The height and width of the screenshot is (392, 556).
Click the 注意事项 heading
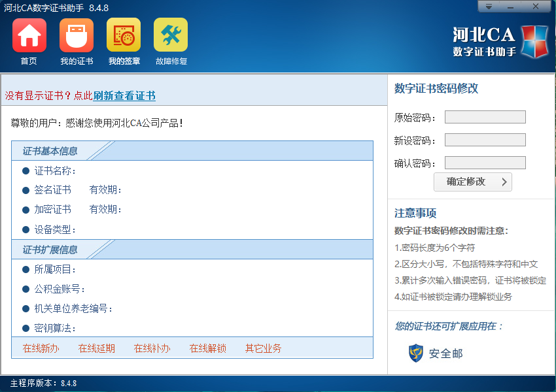tap(415, 213)
